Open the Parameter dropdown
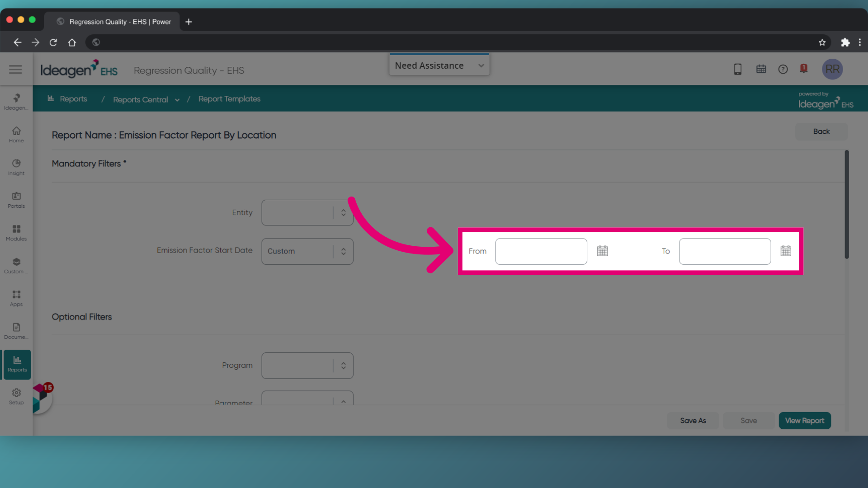Screen dimensions: 868x488 (x=307, y=398)
